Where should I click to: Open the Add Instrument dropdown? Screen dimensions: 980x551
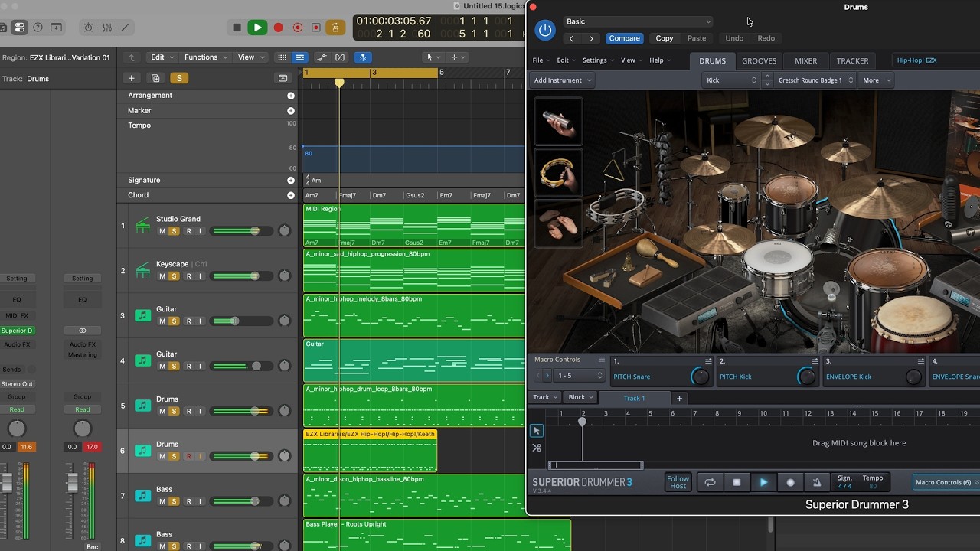click(563, 80)
